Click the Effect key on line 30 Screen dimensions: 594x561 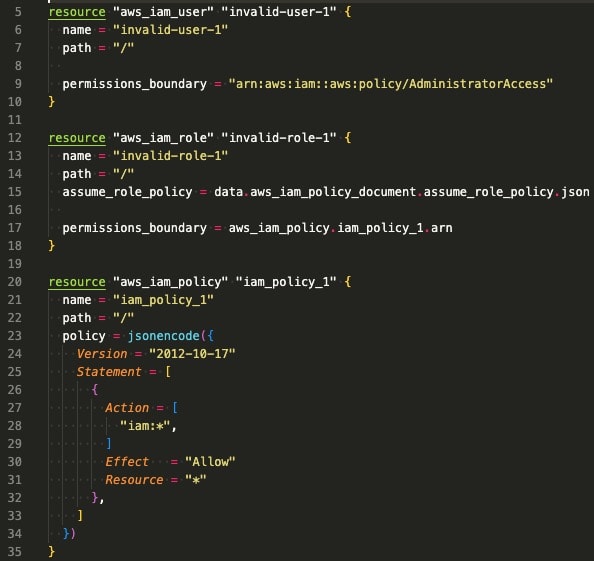coord(127,462)
